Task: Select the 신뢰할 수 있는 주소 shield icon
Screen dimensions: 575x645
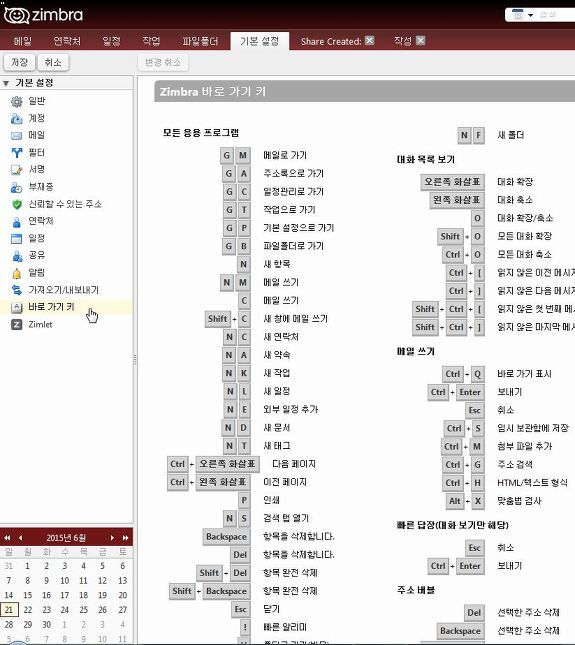Action: tap(16, 204)
